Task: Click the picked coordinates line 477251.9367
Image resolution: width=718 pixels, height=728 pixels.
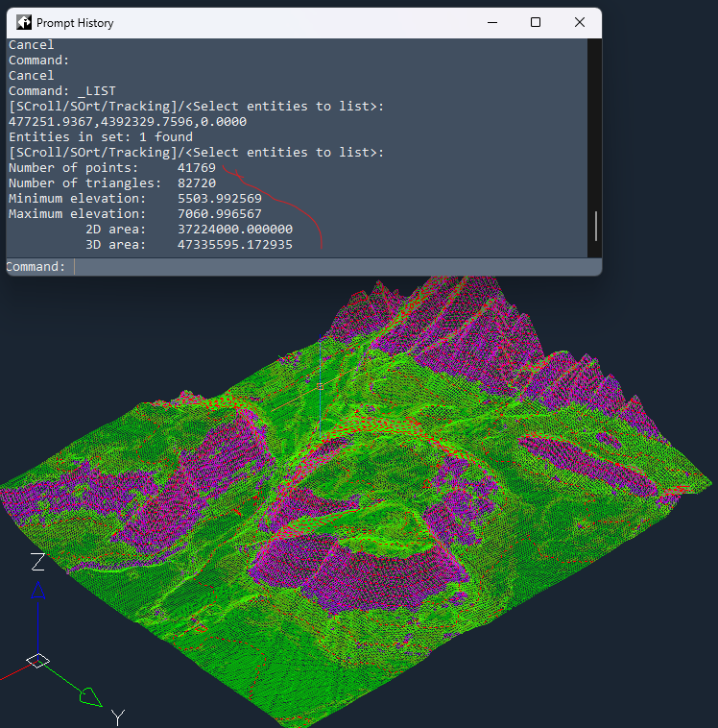Action: [127, 122]
